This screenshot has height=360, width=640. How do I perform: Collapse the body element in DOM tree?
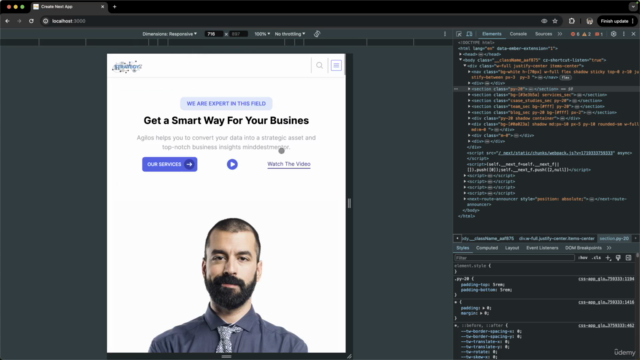point(460,60)
